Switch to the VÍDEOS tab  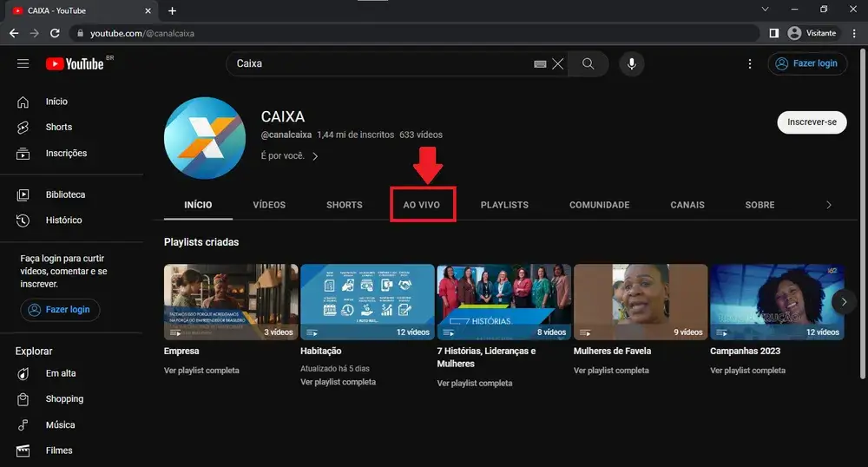click(x=269, y=205)
